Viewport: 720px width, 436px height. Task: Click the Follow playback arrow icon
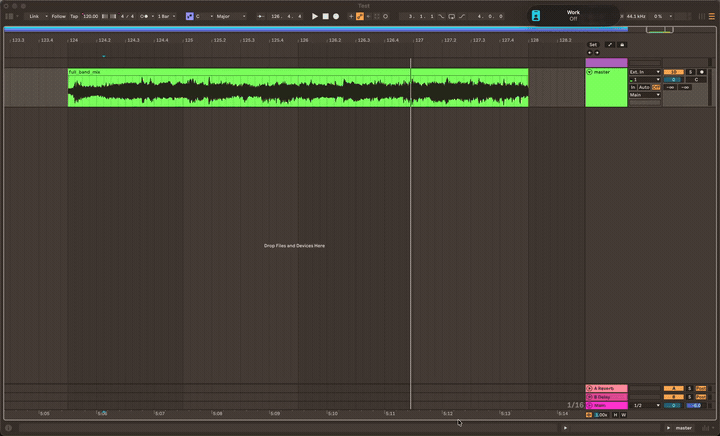tap(261, 16)
